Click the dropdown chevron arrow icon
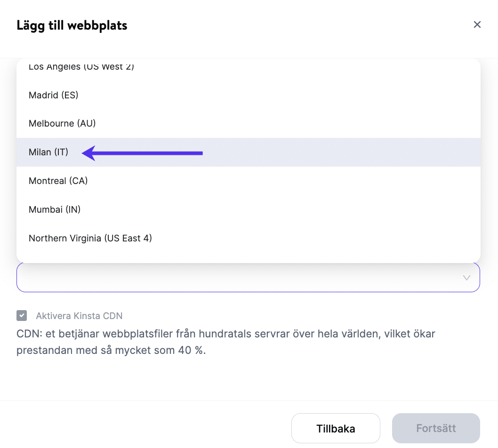Viewport: 498px width, 448px height. [466, 278]
